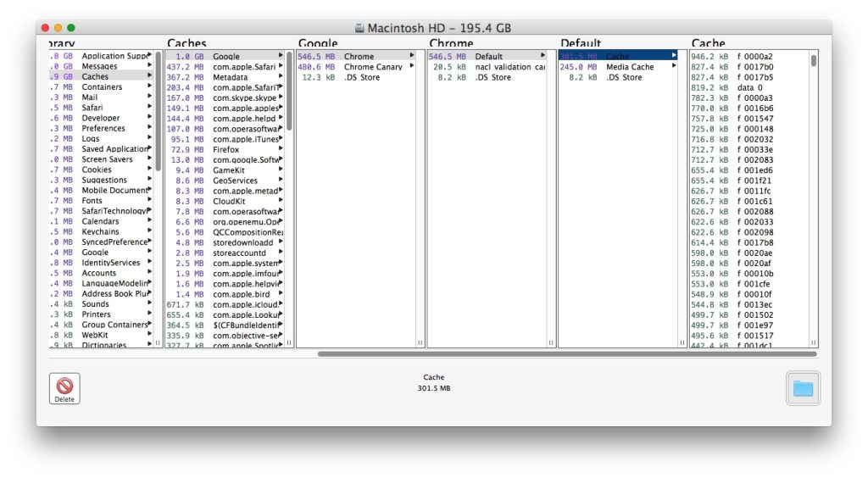Select the Chrome row in Google column
Viewport: 868px width, 478px height.
point(356,56)
